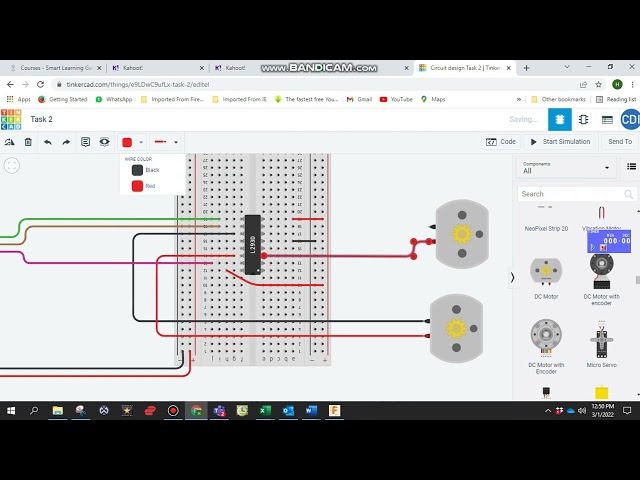Bookmark this page star icon
640x480 pixels.
coord(598,84)
